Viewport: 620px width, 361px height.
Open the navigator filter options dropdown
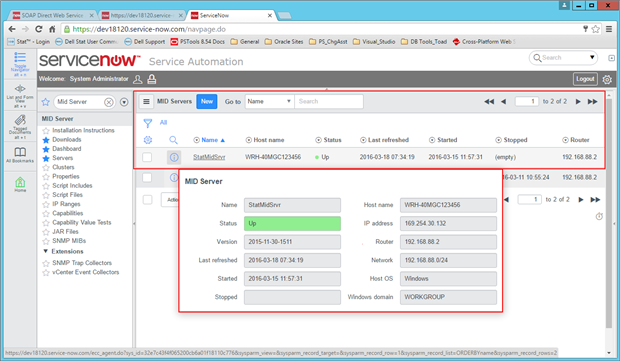(x=124, y=102)
